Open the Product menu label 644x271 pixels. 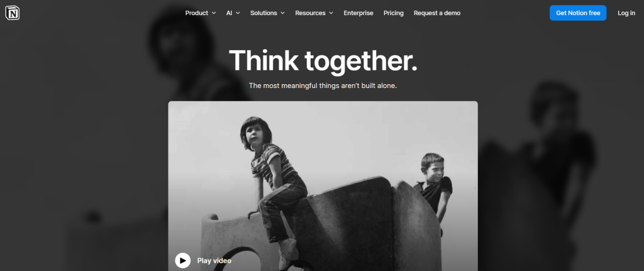click(x=197, y=13)
